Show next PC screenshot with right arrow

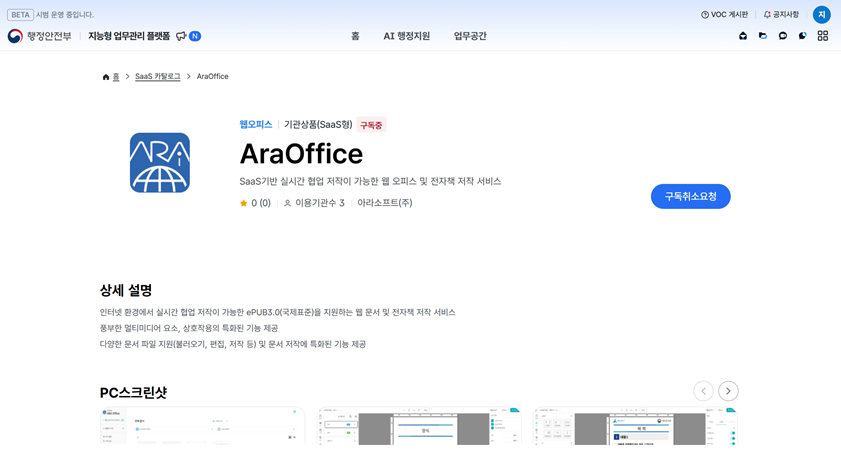click(728, 391)
